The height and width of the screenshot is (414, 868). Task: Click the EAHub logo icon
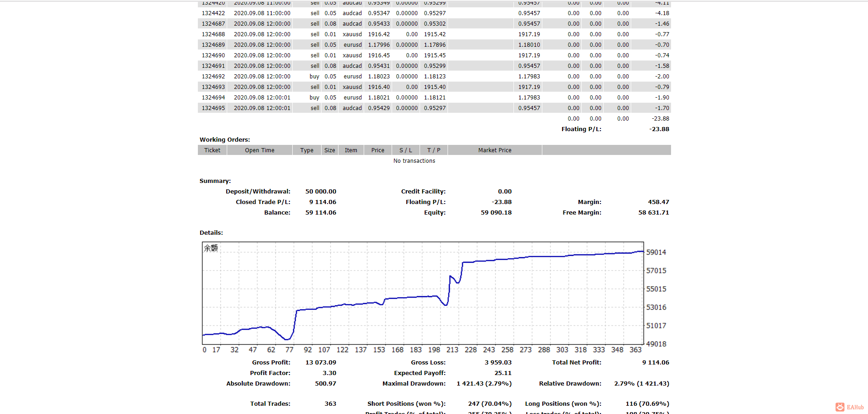coord(840,407)
